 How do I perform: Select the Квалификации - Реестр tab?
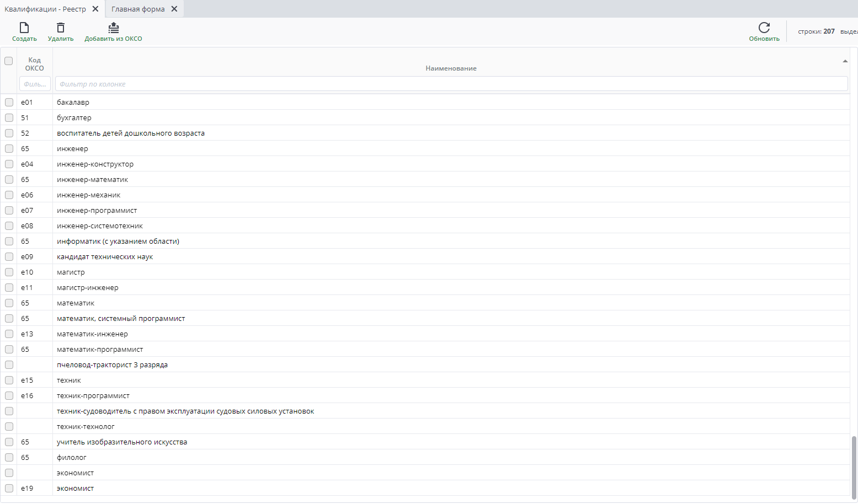point(45,9)
